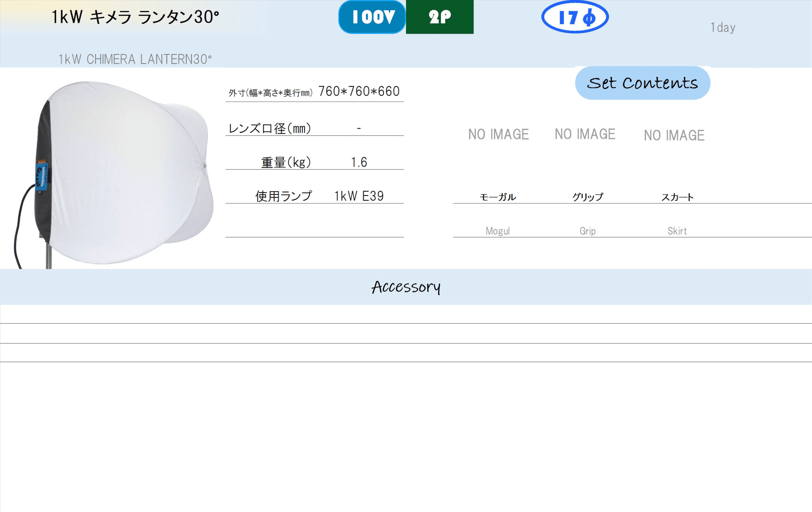The image size is (812, 512).
Task: Click the グリップ item label
Action: (587, 197)
